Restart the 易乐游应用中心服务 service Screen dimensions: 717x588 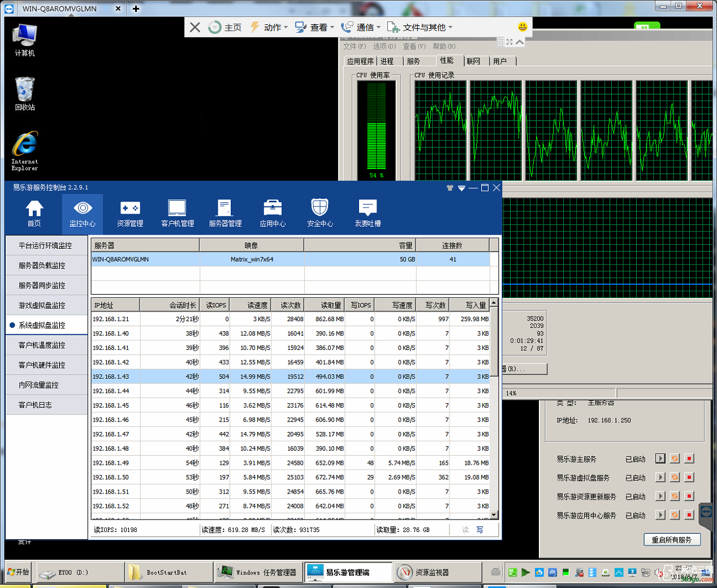click(x=675, y=515)
